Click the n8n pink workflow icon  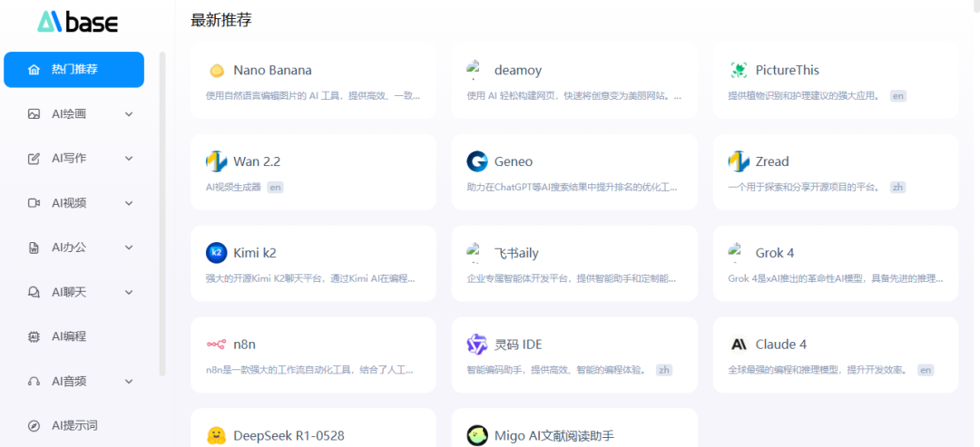pyautogui.click(x=216, y=345)
